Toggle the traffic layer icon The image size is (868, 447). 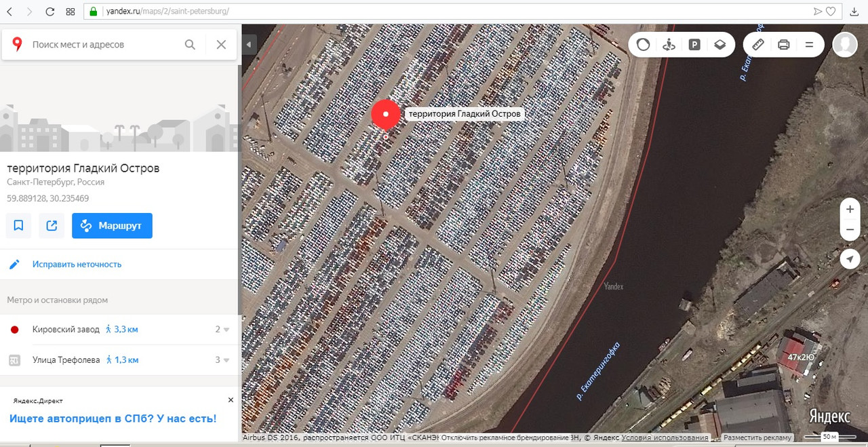(644, 45)
